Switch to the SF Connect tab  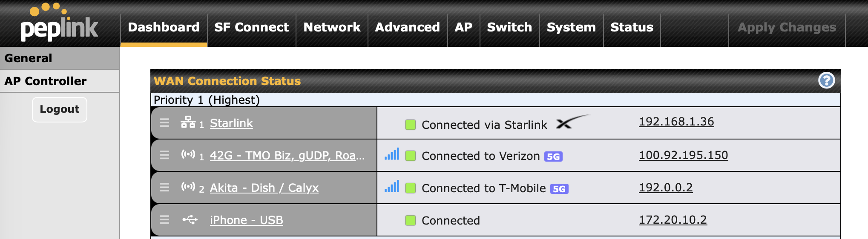click(x=251, y=27)
